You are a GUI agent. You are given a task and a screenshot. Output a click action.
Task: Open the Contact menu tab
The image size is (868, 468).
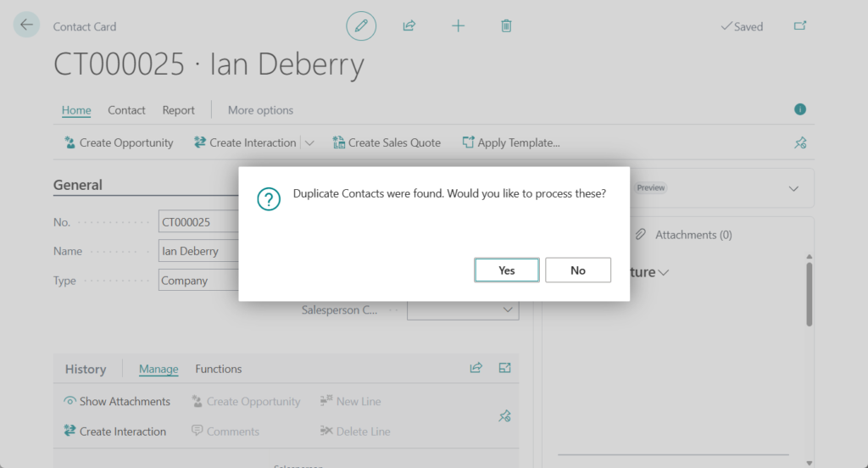click(x=126, y=110)
